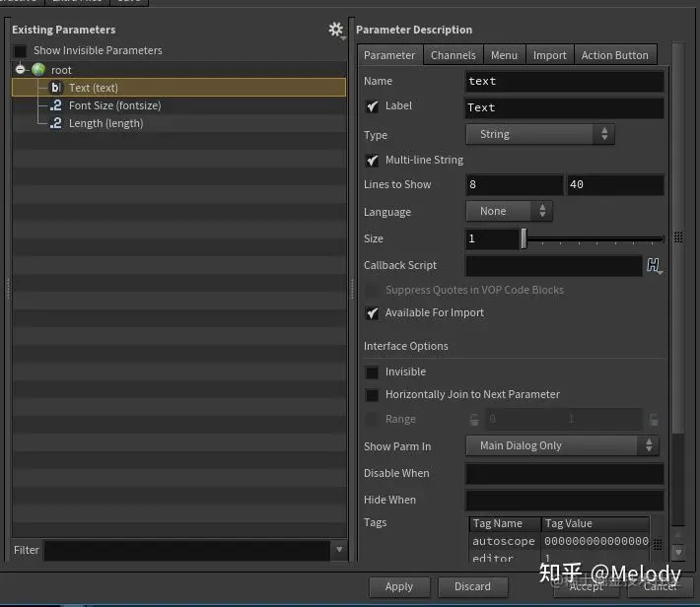Click the Callback Script field

coord(553,266)
